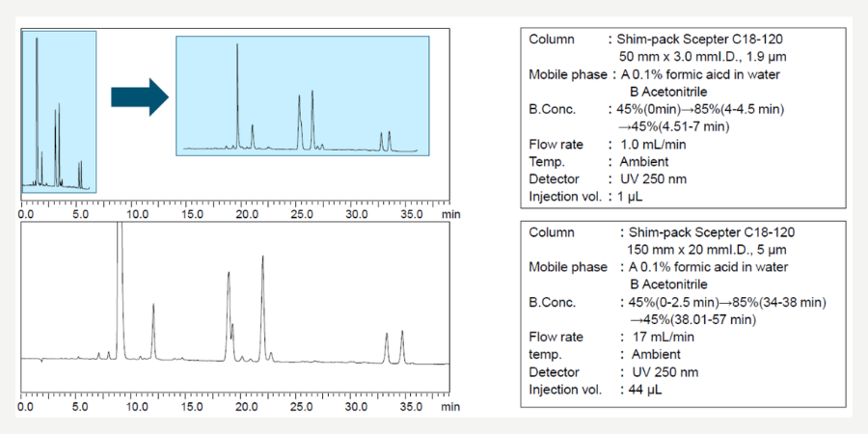The width and height of the screenshot is (868, 434).
Task: Click 'A 0.1% formic acid in water' in lower box
Action: pyautogui.click(x=709, y=267)
